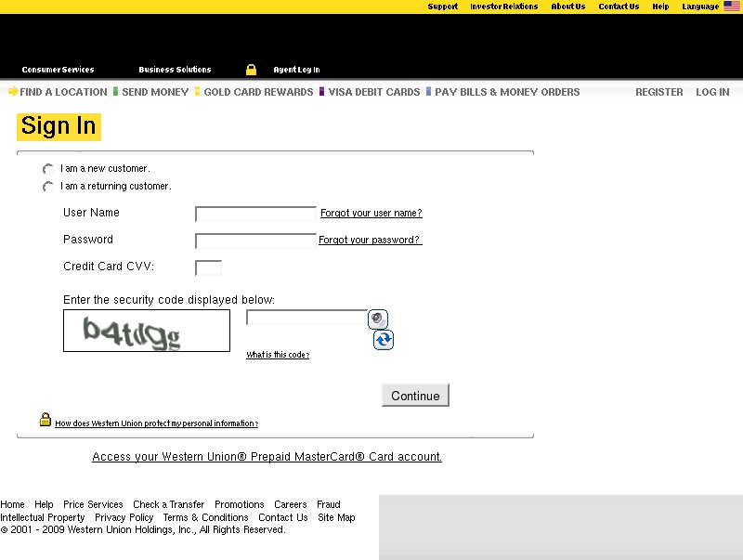Image resolution: width=743 pixels, height=560 pixels.
Task: Access Western Union Prepaid MasterCard Card account link
Action: click(x=267, y=456)
